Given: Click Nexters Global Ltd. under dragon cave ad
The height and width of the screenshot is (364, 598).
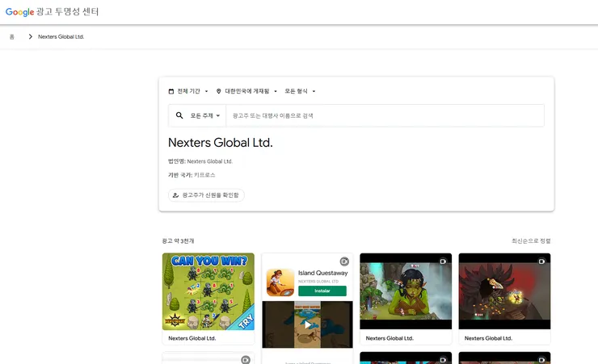Looking at the screenshot, I should (489, 338).
